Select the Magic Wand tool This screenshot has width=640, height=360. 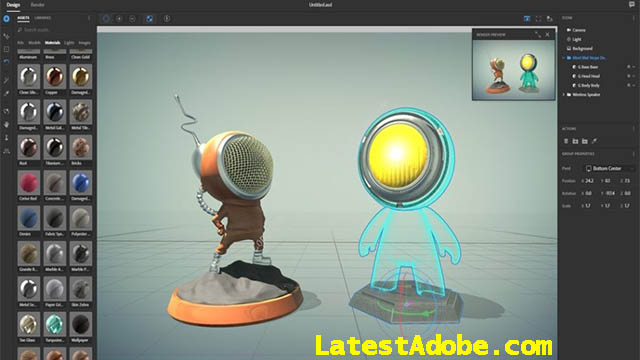(x=7, y=80)
